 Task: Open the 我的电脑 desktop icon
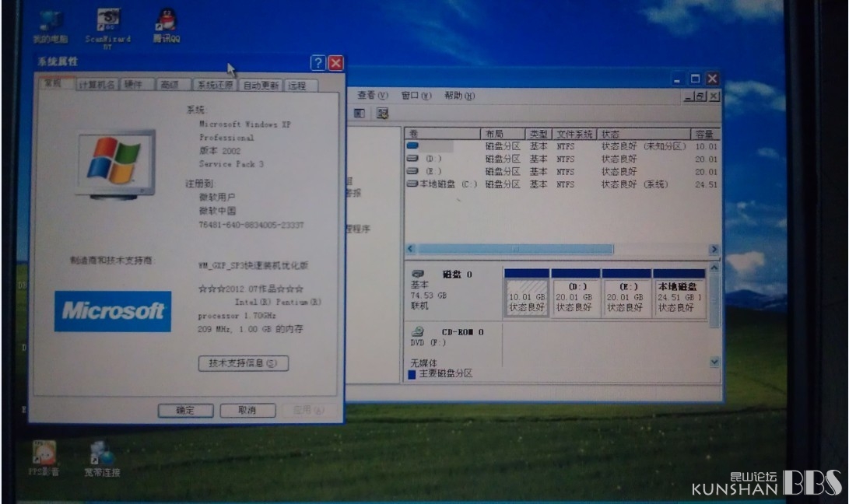coord(50,26)
